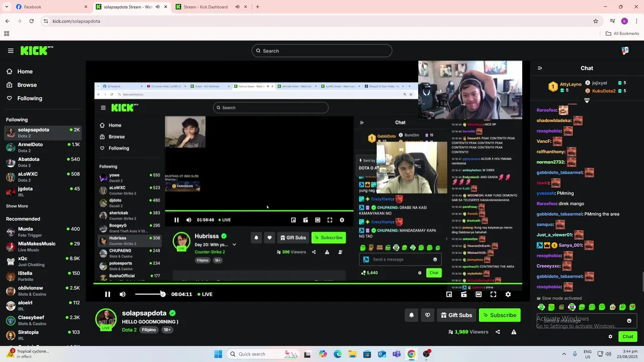Screen dimensions: 644x362
Task: Open All Bookmarks folder
Action: [622, 34]
